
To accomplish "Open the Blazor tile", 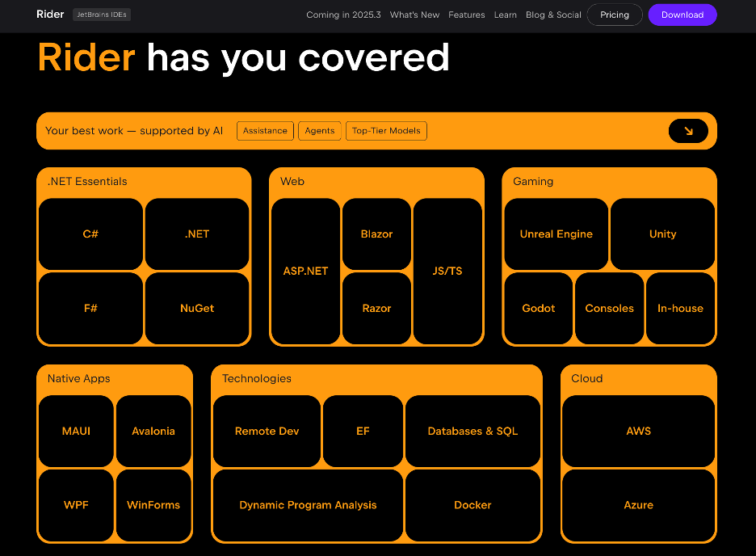I will (376, 234).
